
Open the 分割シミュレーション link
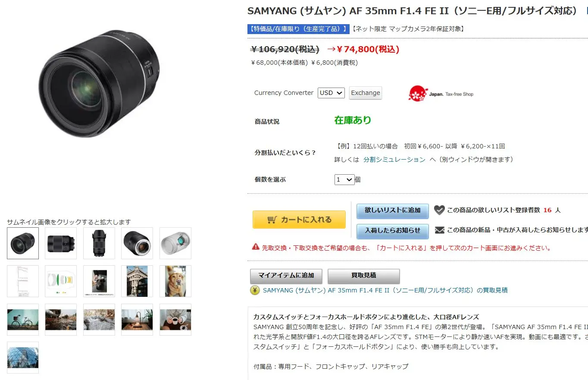pyautogui.click(x=394, y=160)
